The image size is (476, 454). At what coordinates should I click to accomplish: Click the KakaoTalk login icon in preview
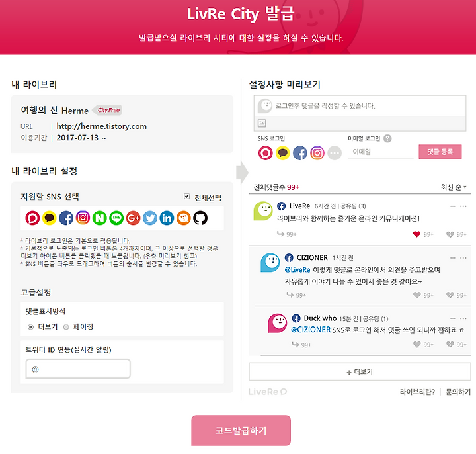click(x=283, y=153)
